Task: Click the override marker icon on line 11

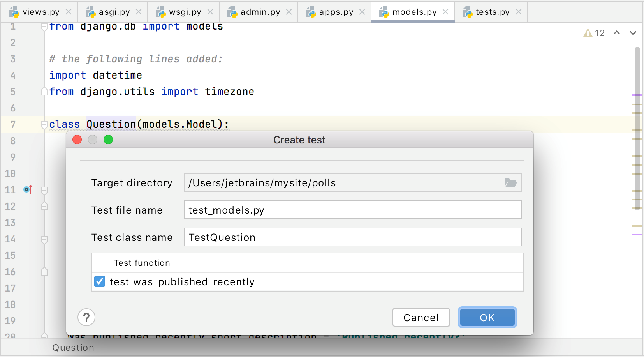Action: click(27, 189)
